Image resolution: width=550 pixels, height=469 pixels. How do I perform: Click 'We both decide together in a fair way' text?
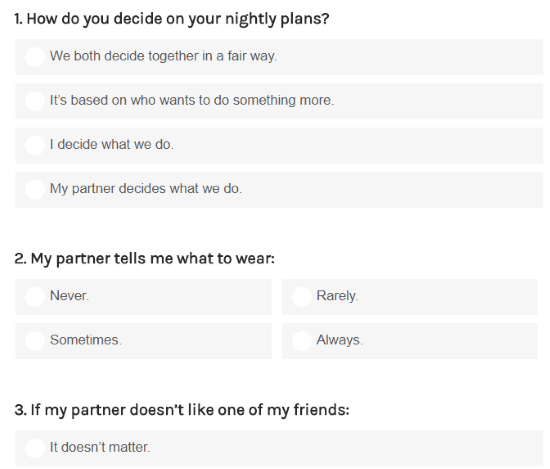click(163, 56)
